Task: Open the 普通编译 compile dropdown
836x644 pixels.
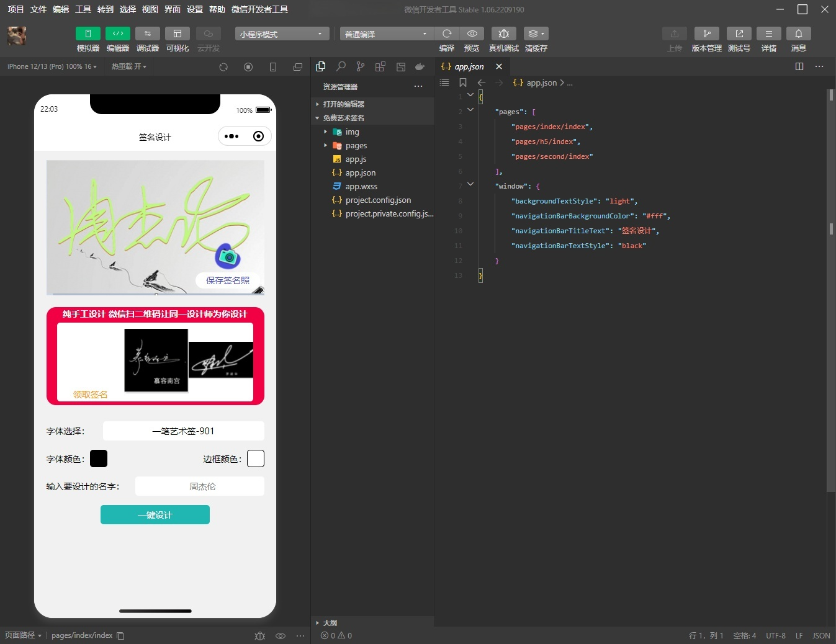Action: [385, 34]
